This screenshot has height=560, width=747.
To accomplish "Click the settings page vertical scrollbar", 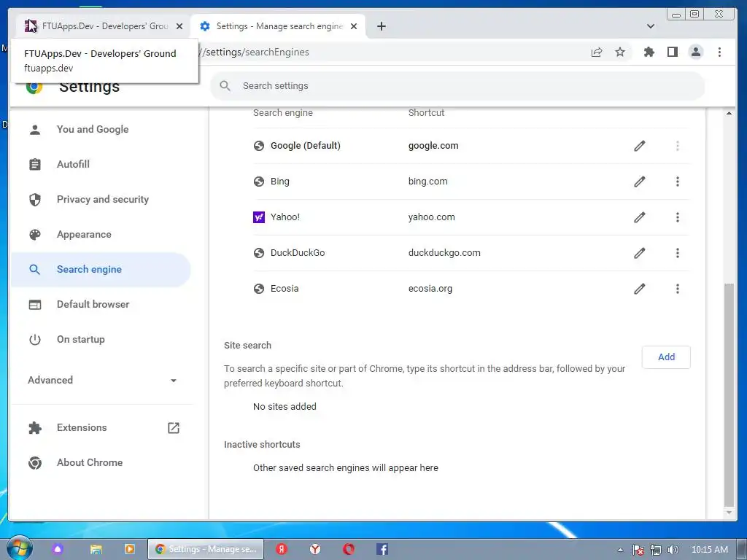I will (729, 395).
